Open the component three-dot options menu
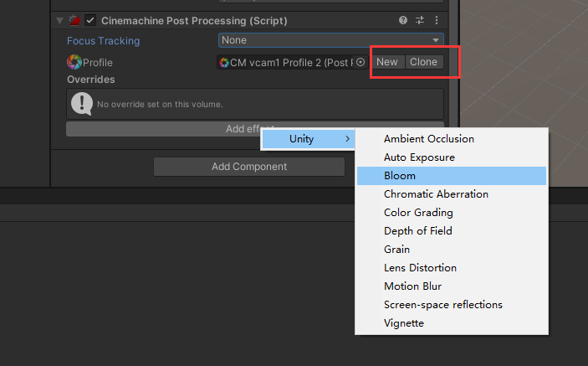Screen dimensions: 588x366 (437, 20)
